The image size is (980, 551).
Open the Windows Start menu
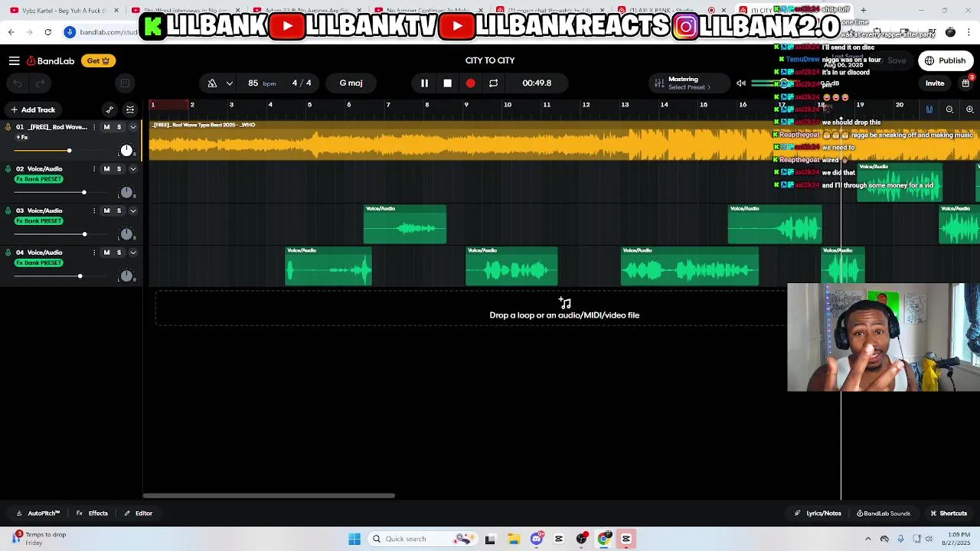pyautogui.click(x=354, y=539)
